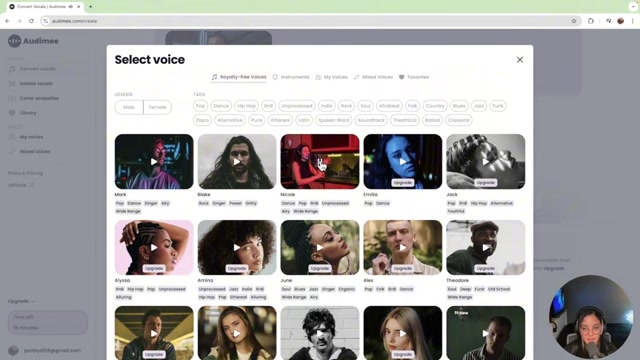Image resolution: width=640 pixels, height=360 pixels.
Task: Open the My Voices tab
Action: [331, 77]
